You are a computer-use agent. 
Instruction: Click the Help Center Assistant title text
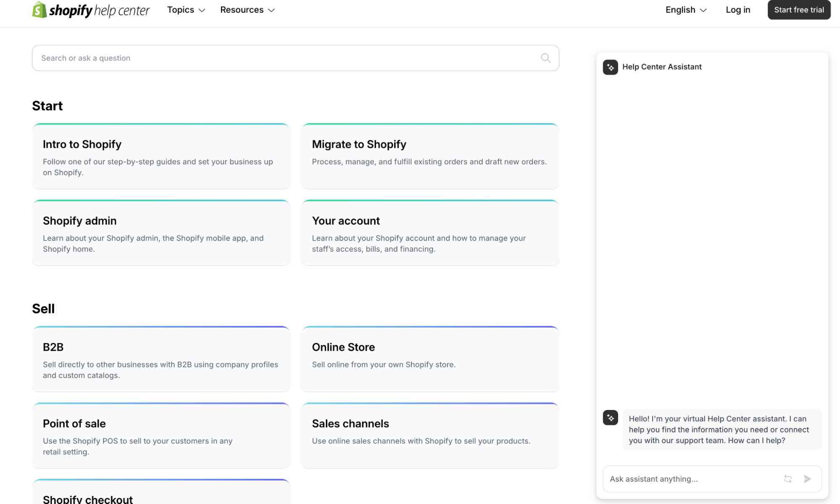(661, 67)
